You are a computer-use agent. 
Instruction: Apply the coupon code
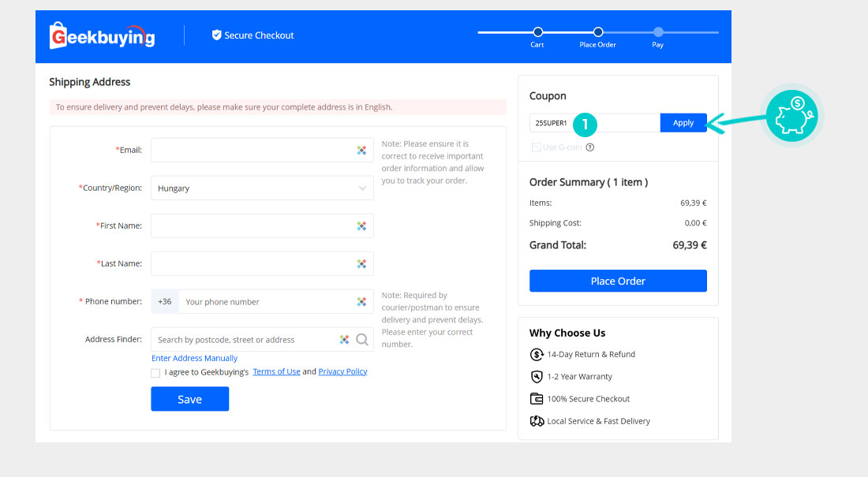click(683, 123)
